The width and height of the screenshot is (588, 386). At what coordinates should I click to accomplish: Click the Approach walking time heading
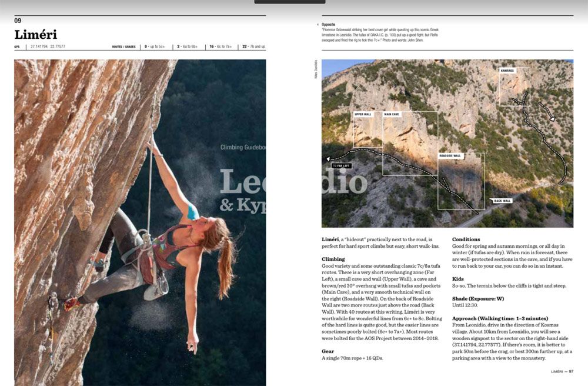pyautogui.click(x=500, y=318)
